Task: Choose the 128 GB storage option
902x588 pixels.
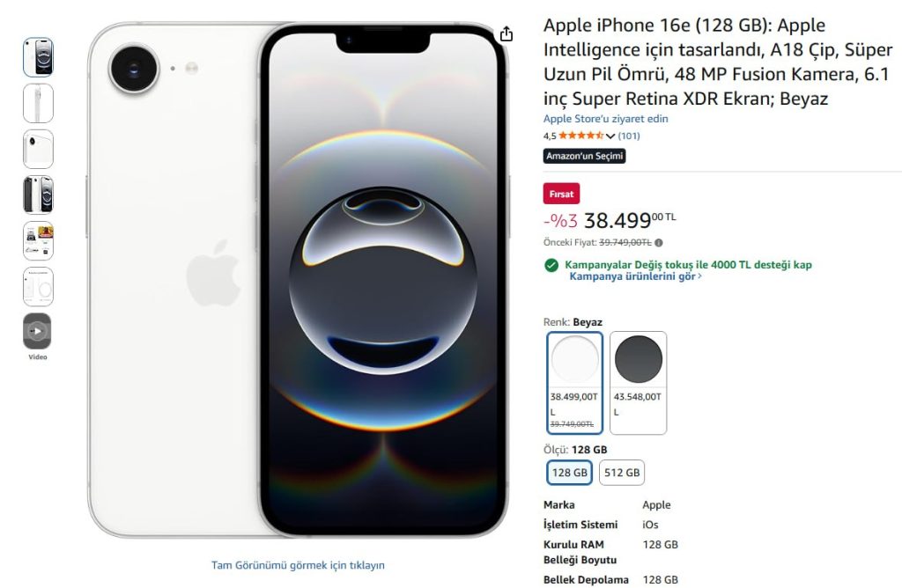Action: click(569, 473)
